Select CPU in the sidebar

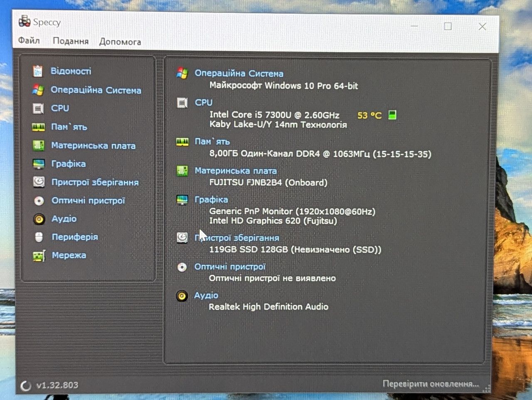coord(60,108)
